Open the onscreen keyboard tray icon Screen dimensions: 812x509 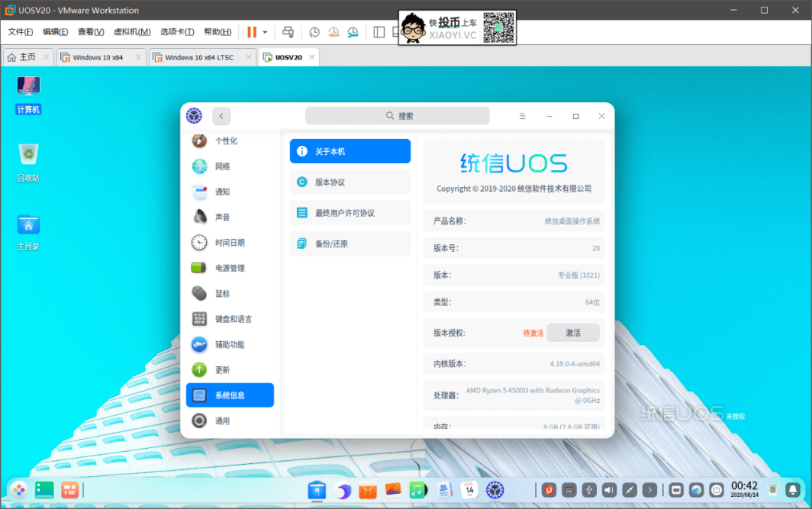[x=569, y=490]
